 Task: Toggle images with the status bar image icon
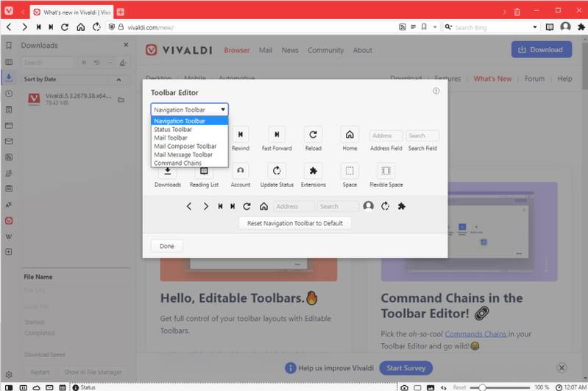pos(431,387)
